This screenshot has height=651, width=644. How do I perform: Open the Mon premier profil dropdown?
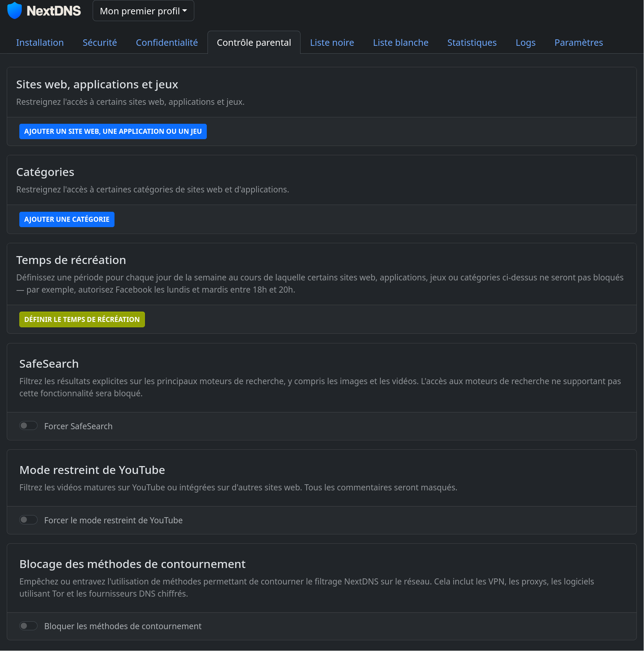click(143, 11)
